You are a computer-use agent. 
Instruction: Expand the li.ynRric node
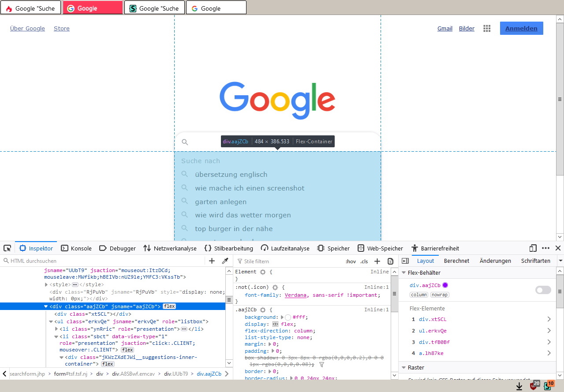[56, 329]
